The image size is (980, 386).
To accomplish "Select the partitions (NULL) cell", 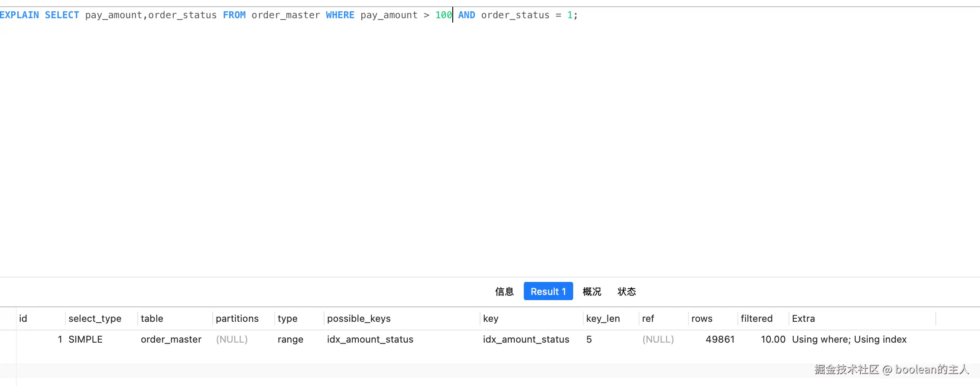I will point(243,339).
